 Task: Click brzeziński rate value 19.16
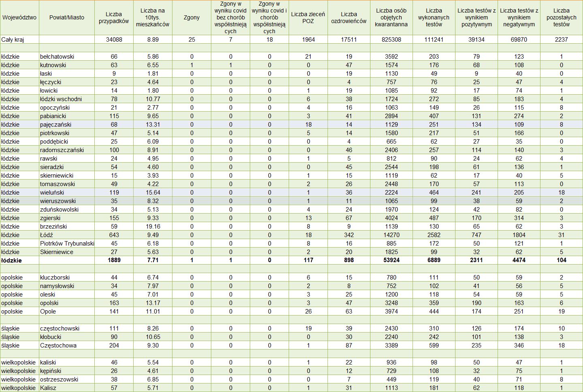pyautogui.click(x=153, y=227)
